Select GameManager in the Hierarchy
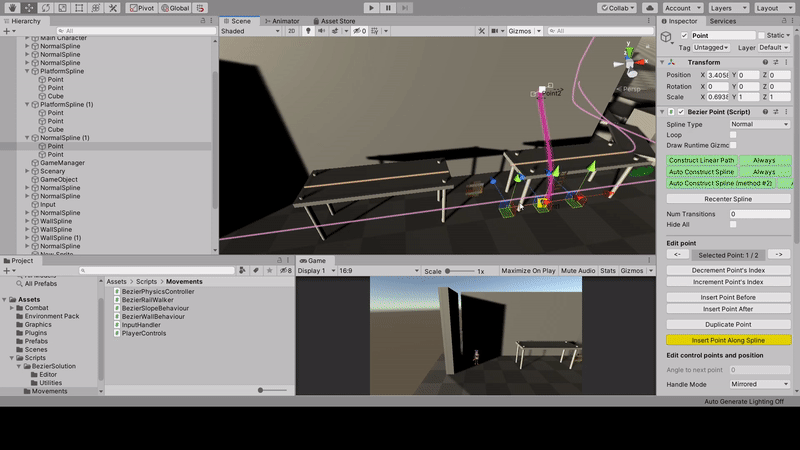The height and width of the screenshot is (450, 800). (x=62, y=163)
